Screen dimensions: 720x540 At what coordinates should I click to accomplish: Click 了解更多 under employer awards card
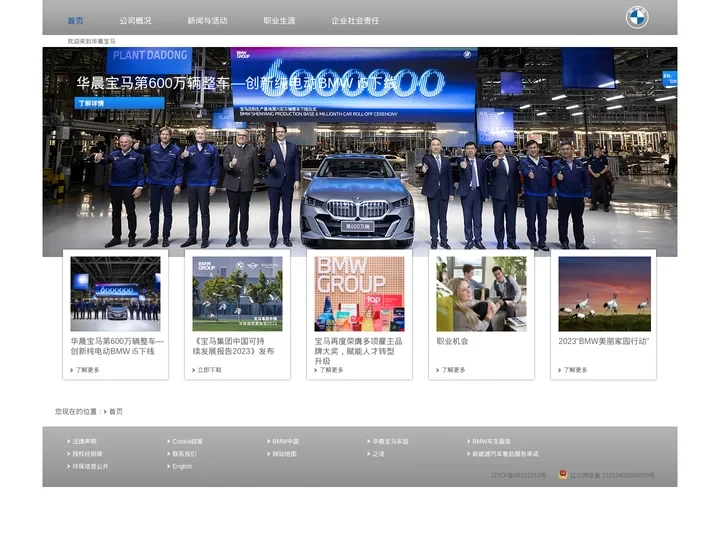pos(329,370)
